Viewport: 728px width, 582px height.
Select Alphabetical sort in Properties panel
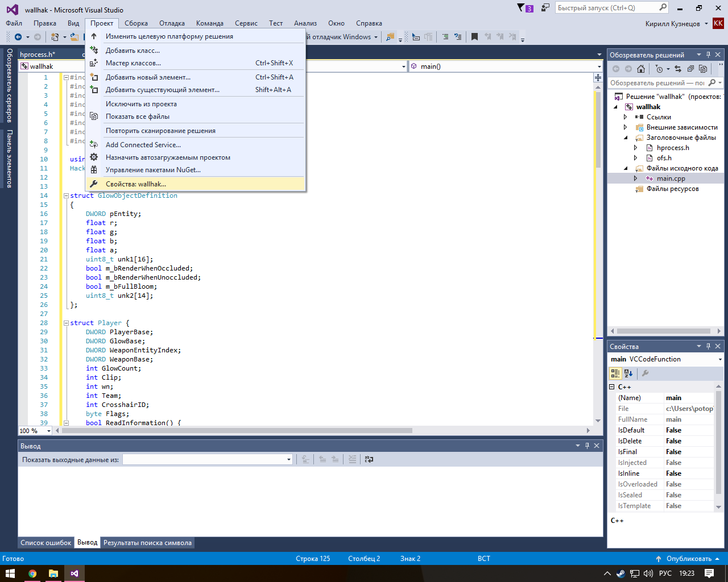coord(628,373)
